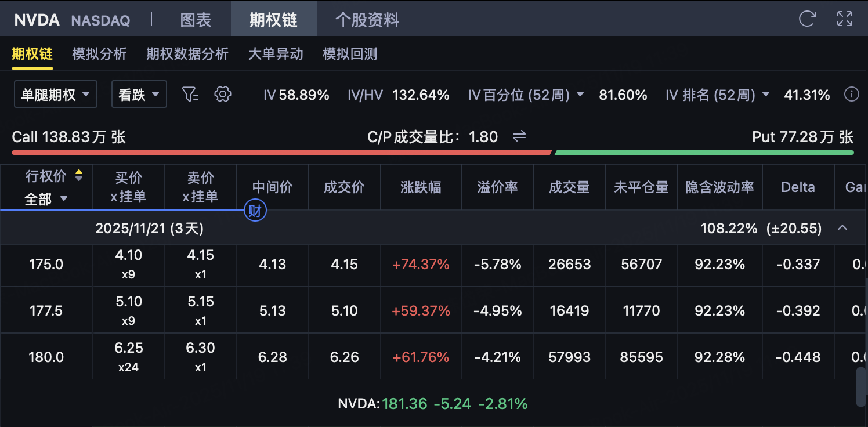Open the 全部 strike filter dropdown
Viewport: 868px width, 427px height.
(x=46, y=199)
